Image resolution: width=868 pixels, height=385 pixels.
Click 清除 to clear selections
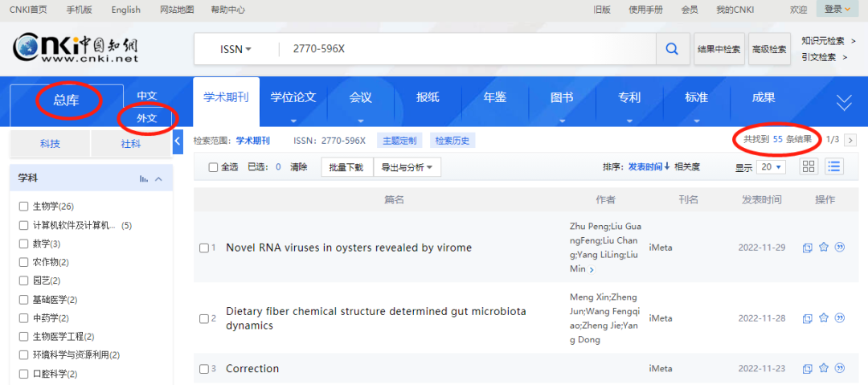298,166
